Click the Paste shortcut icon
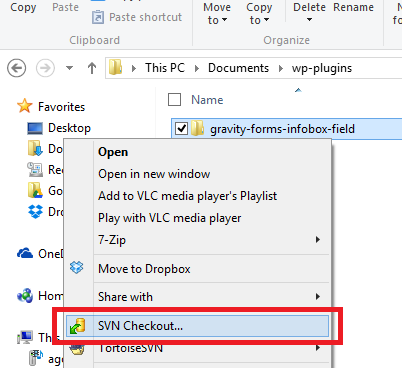The image size is (402, 368). pos(98,17)
